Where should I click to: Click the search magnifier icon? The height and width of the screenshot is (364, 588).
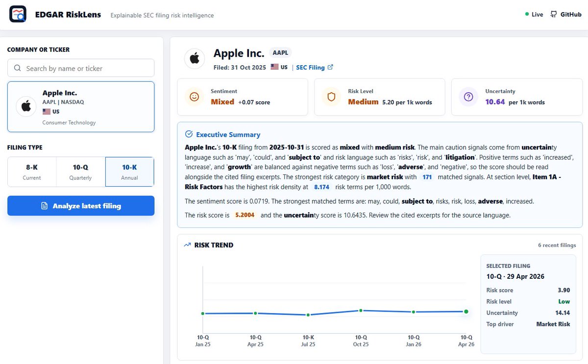click(18, 68)
